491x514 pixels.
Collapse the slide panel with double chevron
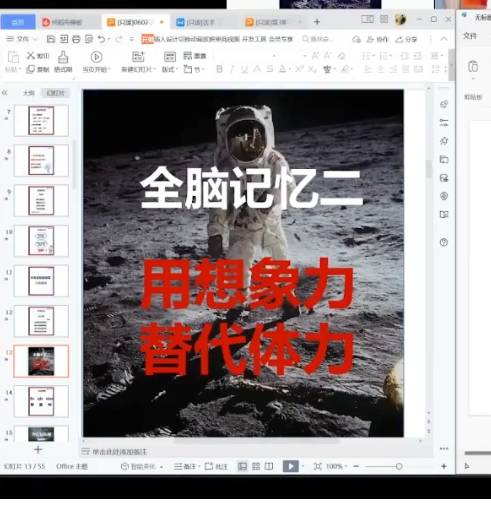(5, 93)
